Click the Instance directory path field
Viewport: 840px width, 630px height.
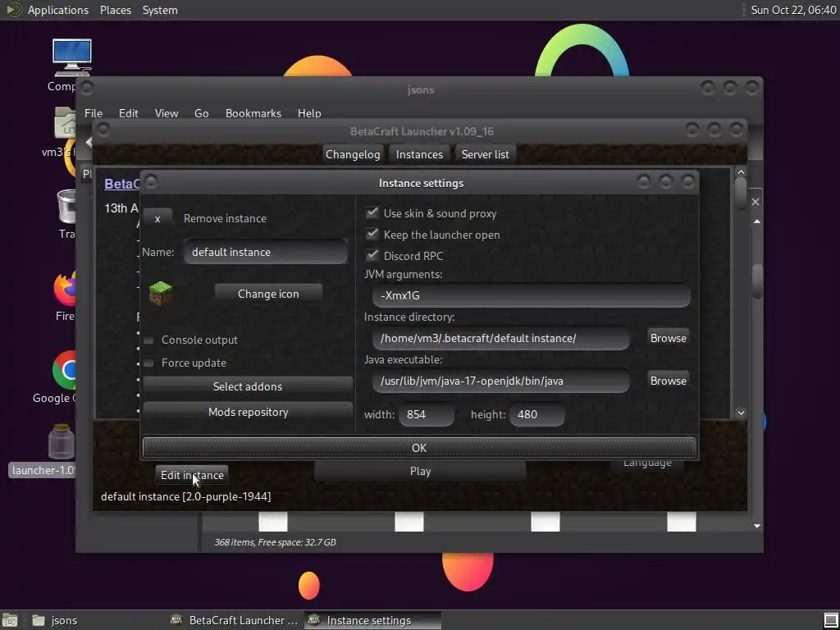coord(501,338)
